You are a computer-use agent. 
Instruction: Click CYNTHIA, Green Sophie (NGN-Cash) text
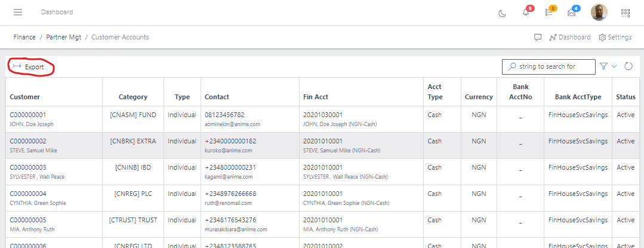tap(346, 203)
